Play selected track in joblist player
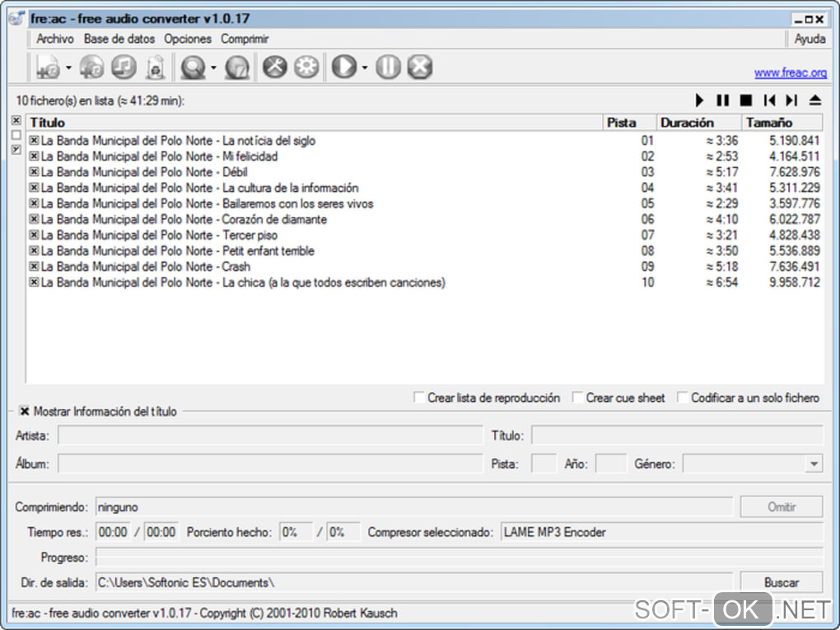 coord(699,100)
